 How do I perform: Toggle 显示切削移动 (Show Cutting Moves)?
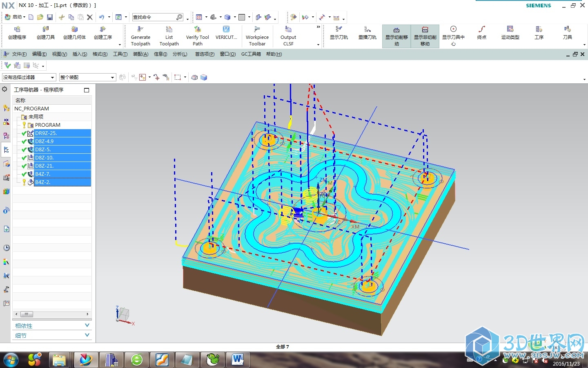[x=396, y=36]
